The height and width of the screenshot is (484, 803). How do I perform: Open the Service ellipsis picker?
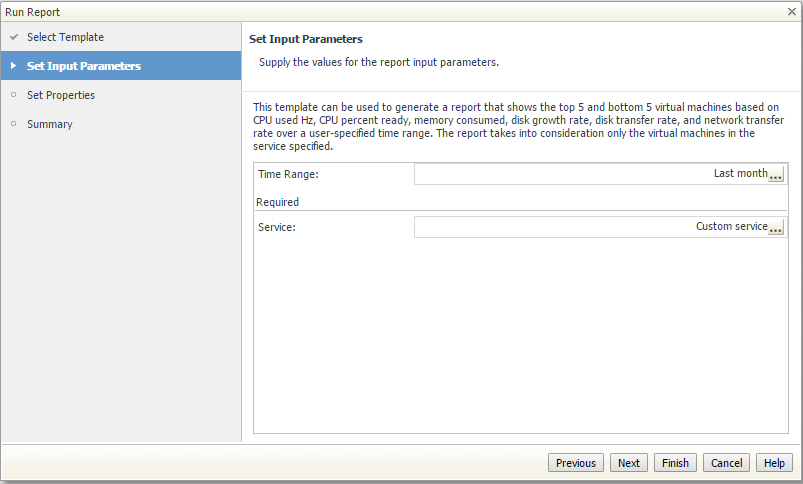[776, 227]
